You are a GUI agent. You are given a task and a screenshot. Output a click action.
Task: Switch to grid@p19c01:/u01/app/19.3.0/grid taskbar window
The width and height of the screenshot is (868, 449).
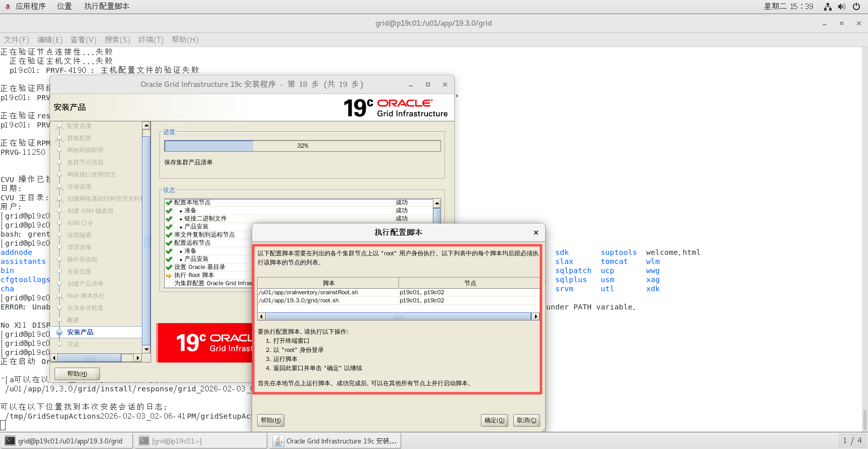point(66,441)
